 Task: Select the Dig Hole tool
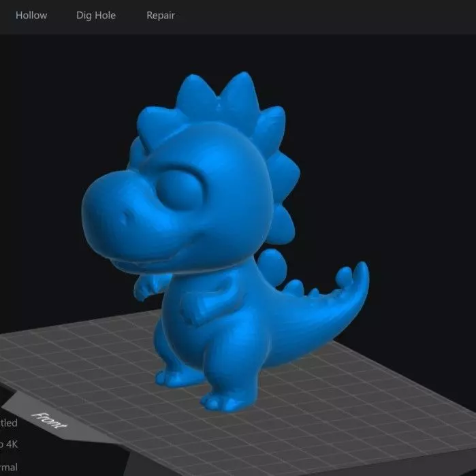pyautogui.click(x=96, y=16)
